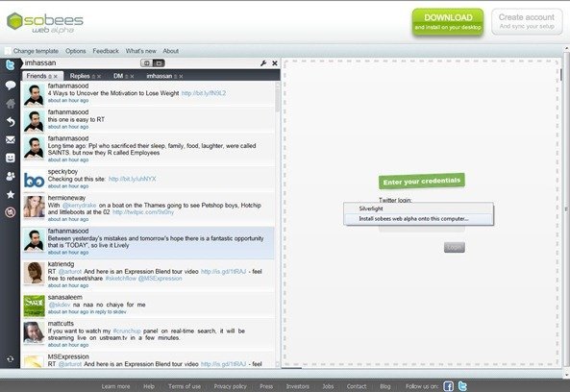Click mattcutts' avatar thumbnail
This screenshot has width=570, height=392.
pos(35,332)
